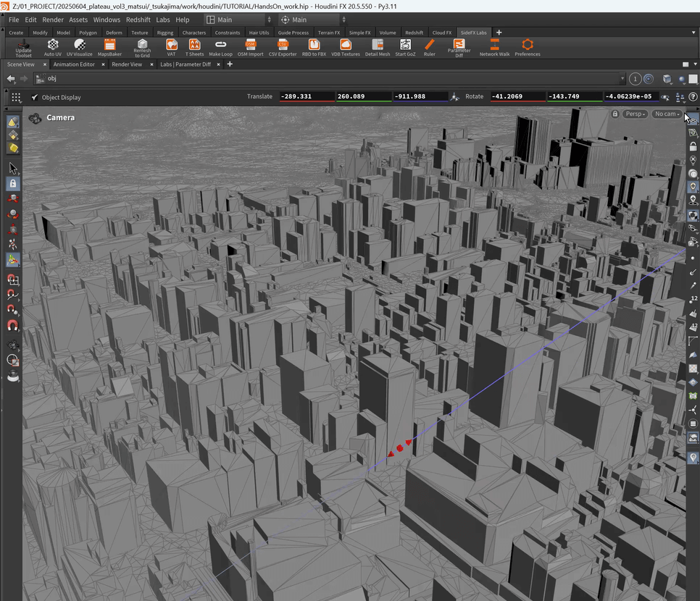Toggle the secure selection lock tool

click(13, 184)
